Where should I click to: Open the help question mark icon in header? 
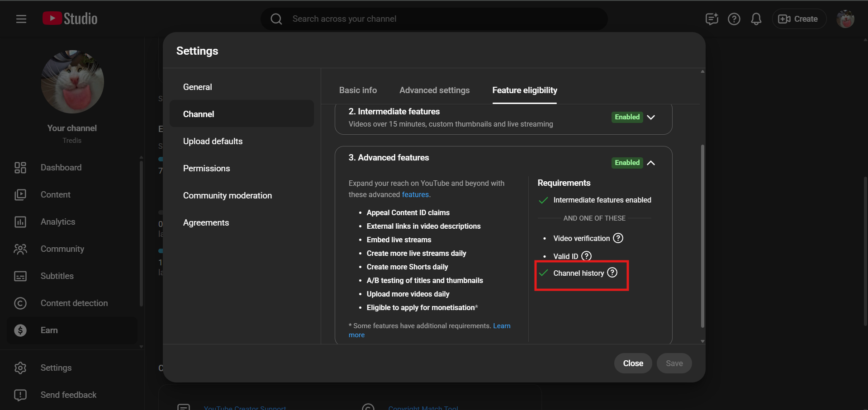(x=734, y=19)
